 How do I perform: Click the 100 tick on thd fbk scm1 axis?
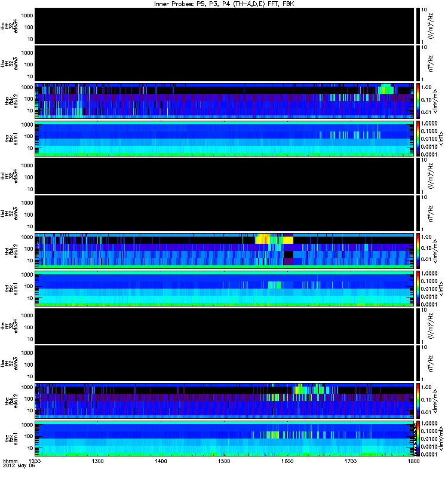29,286
